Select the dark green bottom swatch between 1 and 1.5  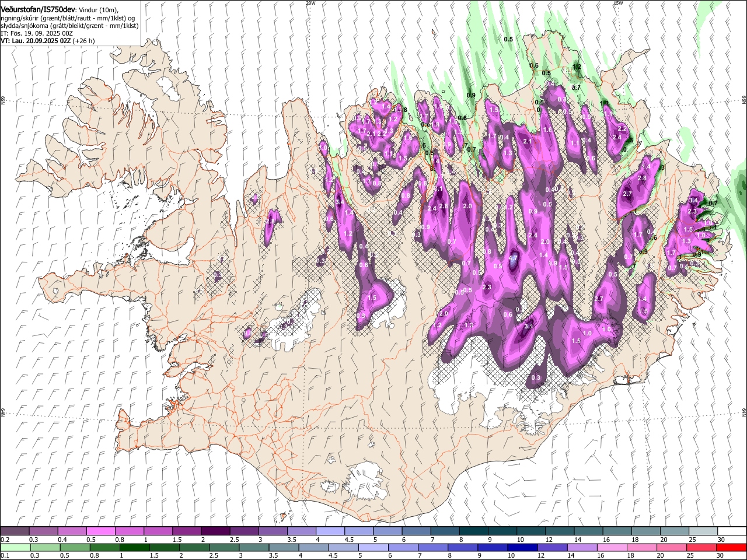coord(134,547)
